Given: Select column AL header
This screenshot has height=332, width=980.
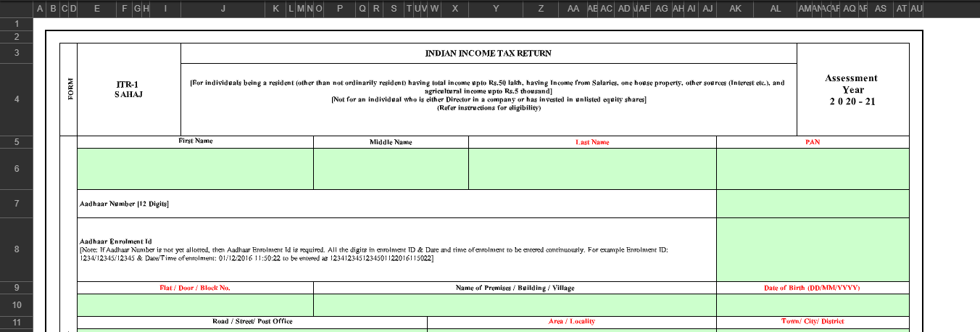Looking at the screenshot, I should [776, 9].
